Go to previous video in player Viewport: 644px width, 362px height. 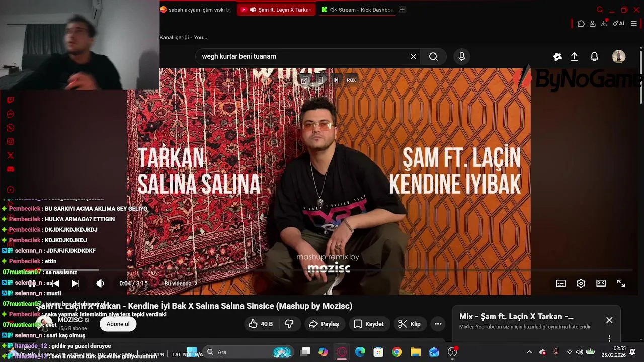[x=56, y=284]
